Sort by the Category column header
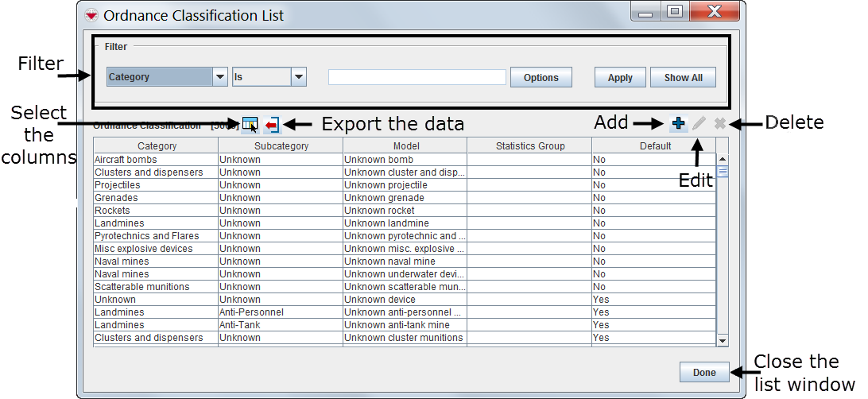Image resolution: width=868 pixels, height=399 pixels. tap(157, 146)
